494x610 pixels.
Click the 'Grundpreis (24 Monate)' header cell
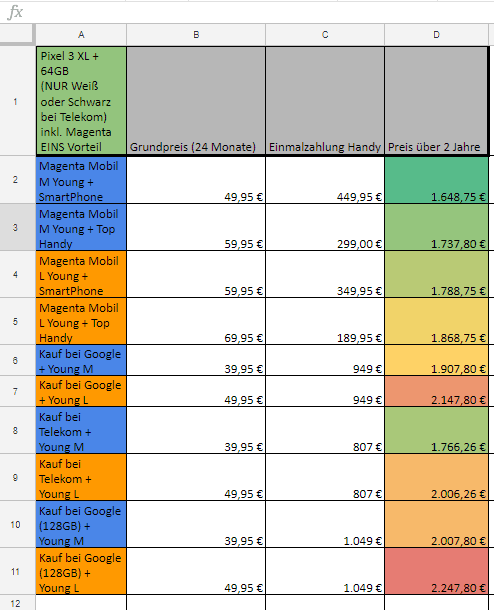point(196,101)
